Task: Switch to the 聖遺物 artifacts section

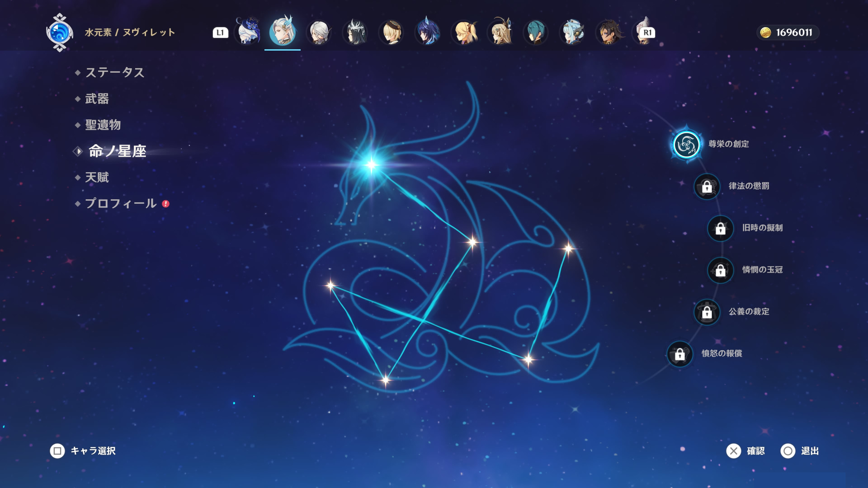Action: pyautogui.click(x=103, y=125)
